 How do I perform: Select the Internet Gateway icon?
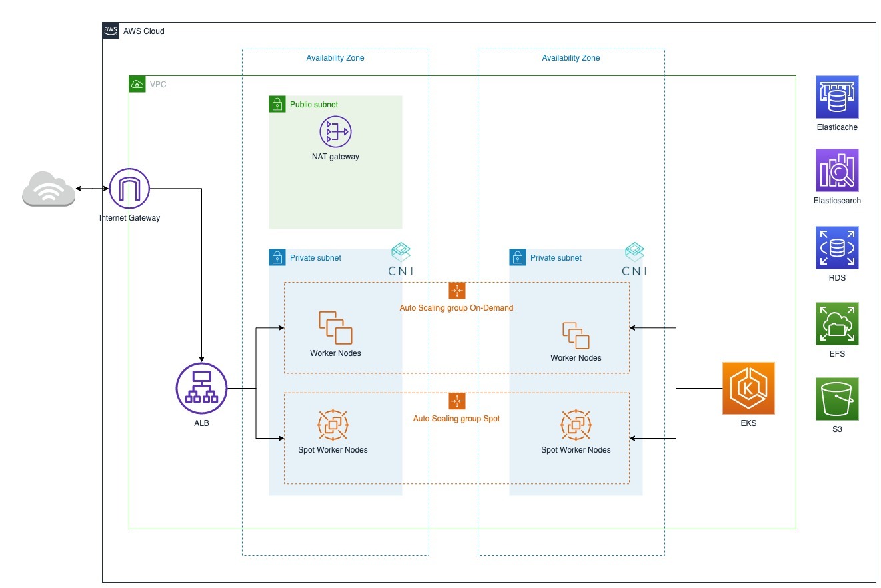129,189
